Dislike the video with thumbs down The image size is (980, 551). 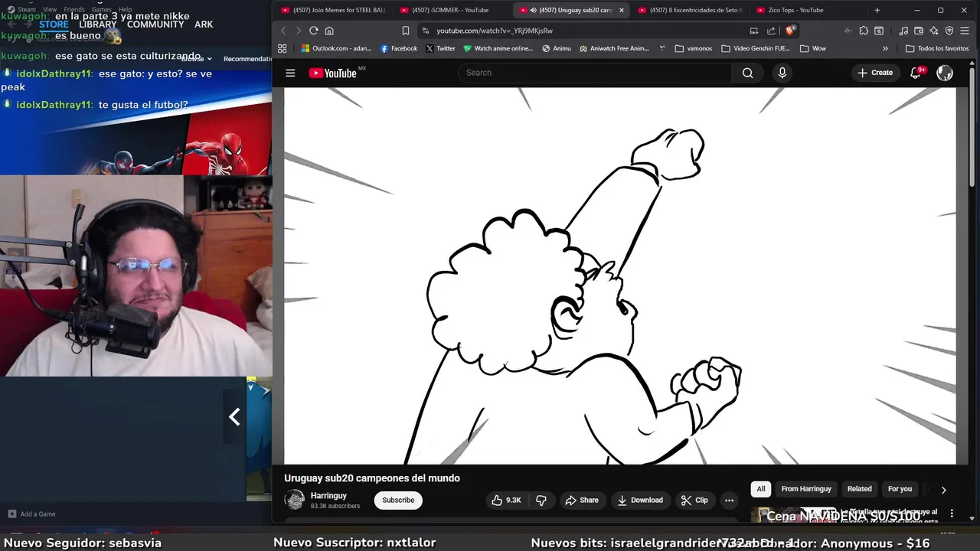tap(541, 500)
